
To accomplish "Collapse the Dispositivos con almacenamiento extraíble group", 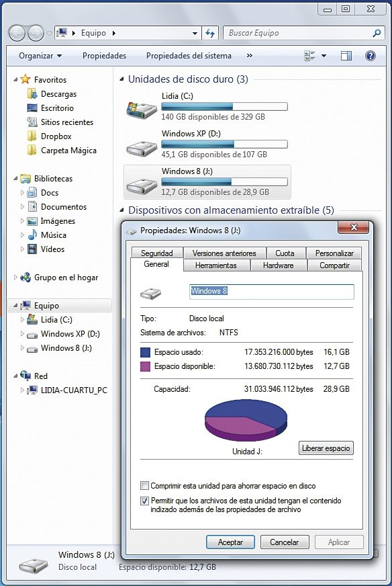I will [121, 210].
